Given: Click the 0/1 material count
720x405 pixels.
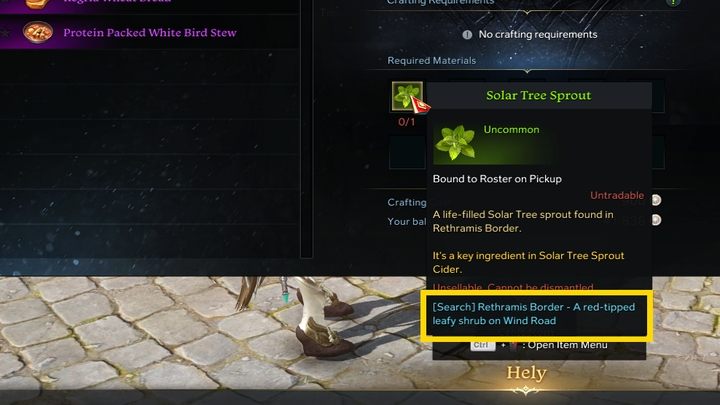Looking at the screenshot, I should (406, 122).
